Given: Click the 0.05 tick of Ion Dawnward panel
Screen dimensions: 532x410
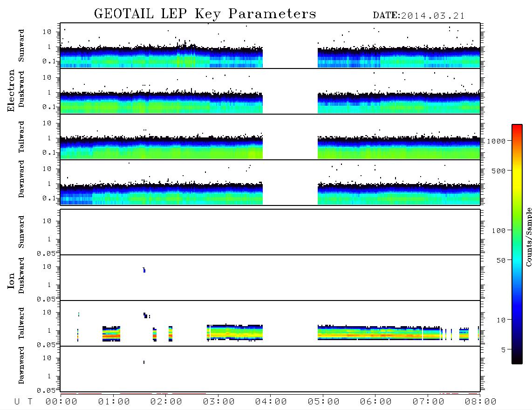Looking at the screenshot, I should [46, 390].
